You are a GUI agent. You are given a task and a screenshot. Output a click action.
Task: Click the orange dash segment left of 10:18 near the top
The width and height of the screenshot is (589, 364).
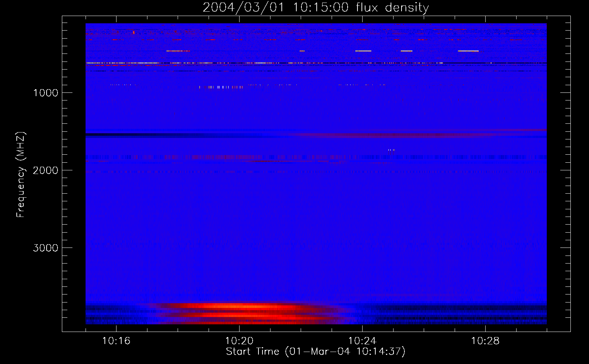click(x=178, y=51)
